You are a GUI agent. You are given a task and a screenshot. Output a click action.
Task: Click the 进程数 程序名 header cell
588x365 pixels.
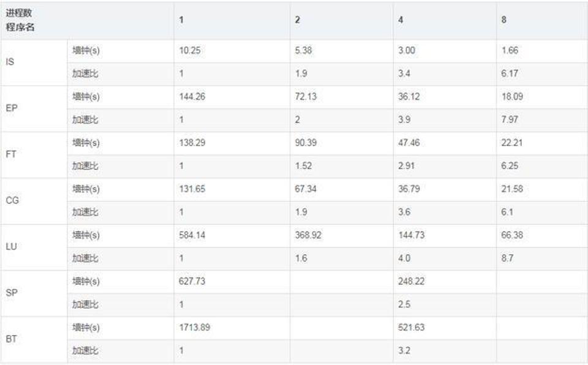88,20
